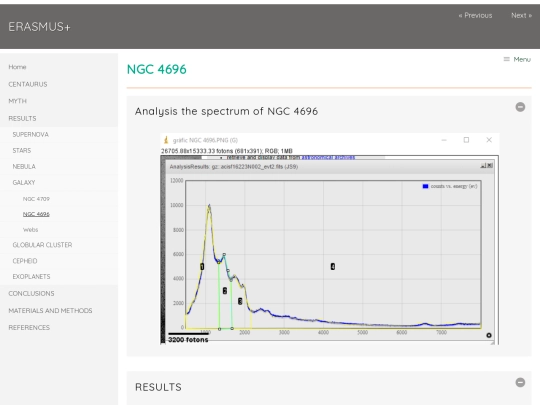
Task: Click the Analysis the spectrum of NGC 4696 heading
Action: pos(226,112)
